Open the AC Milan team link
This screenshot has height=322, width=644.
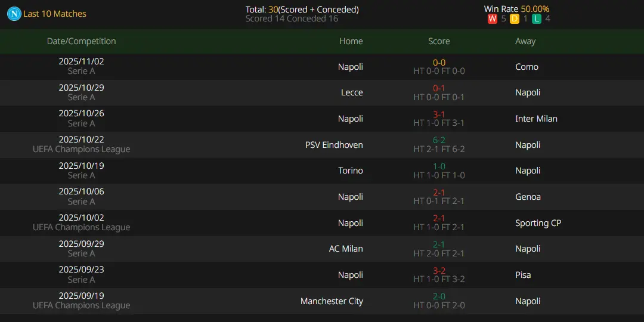tap(346, 249)
